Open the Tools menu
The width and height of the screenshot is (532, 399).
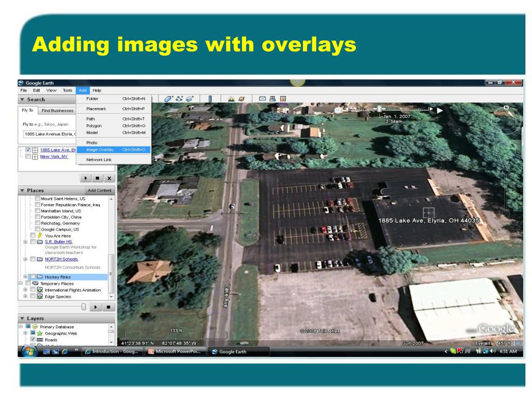68,90
